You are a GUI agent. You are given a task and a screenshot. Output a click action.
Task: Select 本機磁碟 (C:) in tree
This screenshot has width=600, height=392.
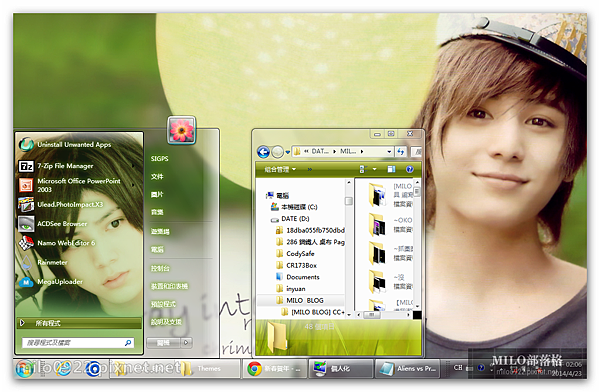[x=294, y=207]
